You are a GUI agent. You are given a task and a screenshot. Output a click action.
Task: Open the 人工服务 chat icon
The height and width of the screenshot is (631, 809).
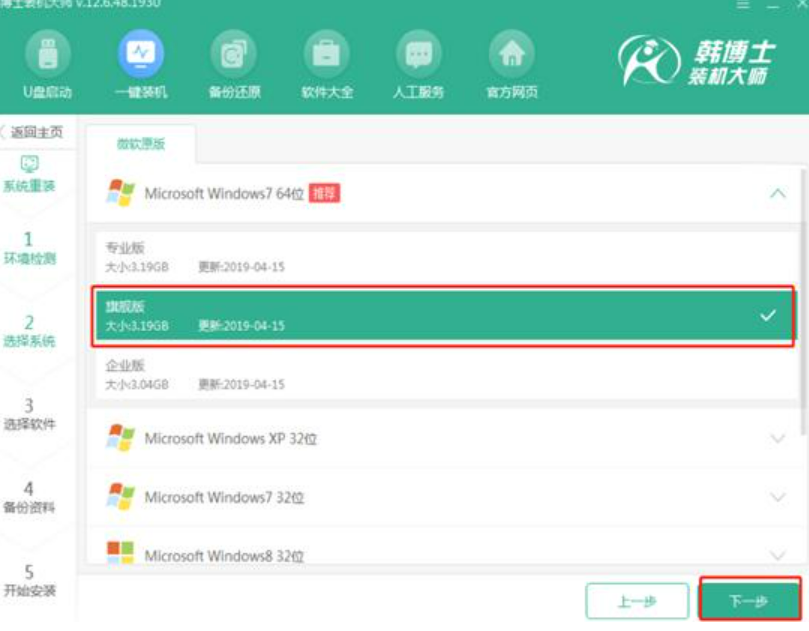(418, 54)
